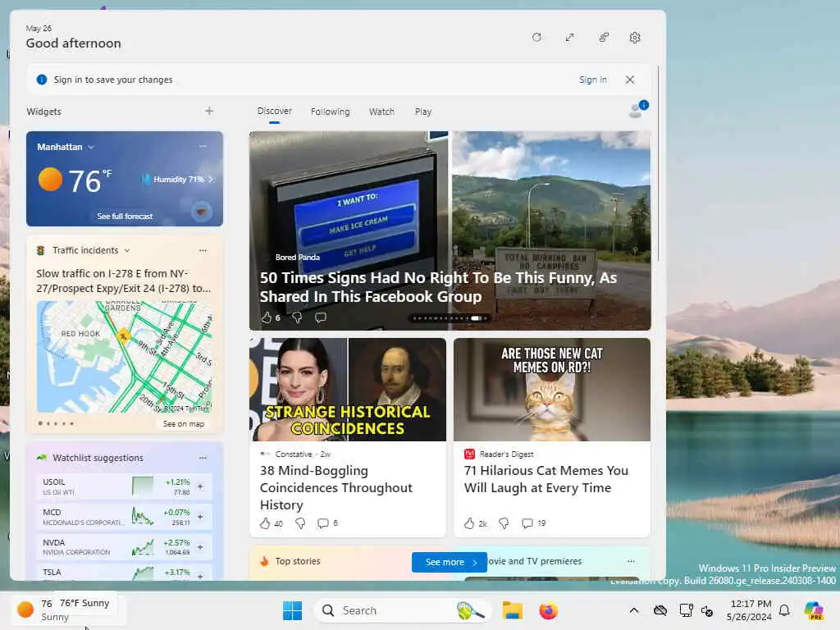Screen dimensions: 840x630
Task: Dislike the Cat Memes article
Action: pyautogui.click(x=504, y=523)
